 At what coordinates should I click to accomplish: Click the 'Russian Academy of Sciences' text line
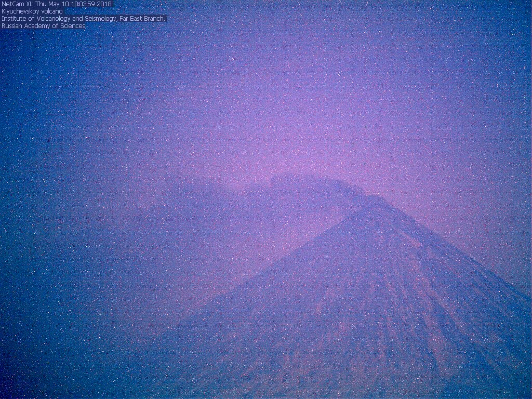pyautogui.click(x=43, y=26)
